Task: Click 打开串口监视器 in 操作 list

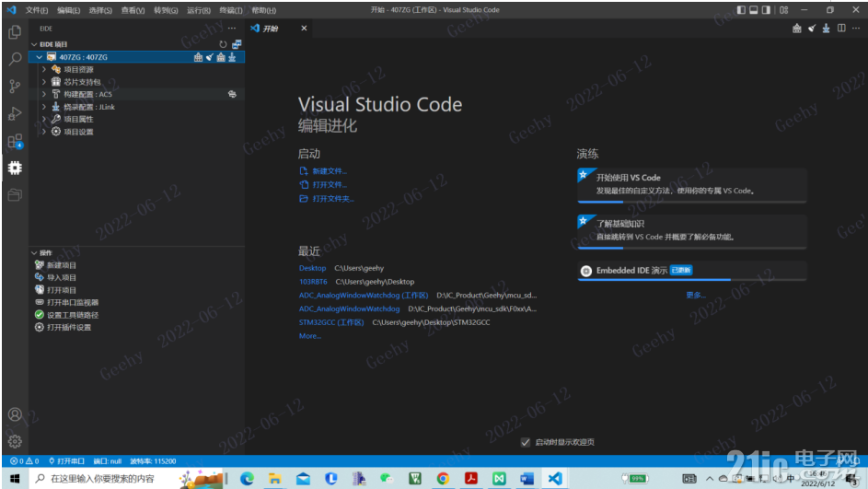Action: coord(73,302)
